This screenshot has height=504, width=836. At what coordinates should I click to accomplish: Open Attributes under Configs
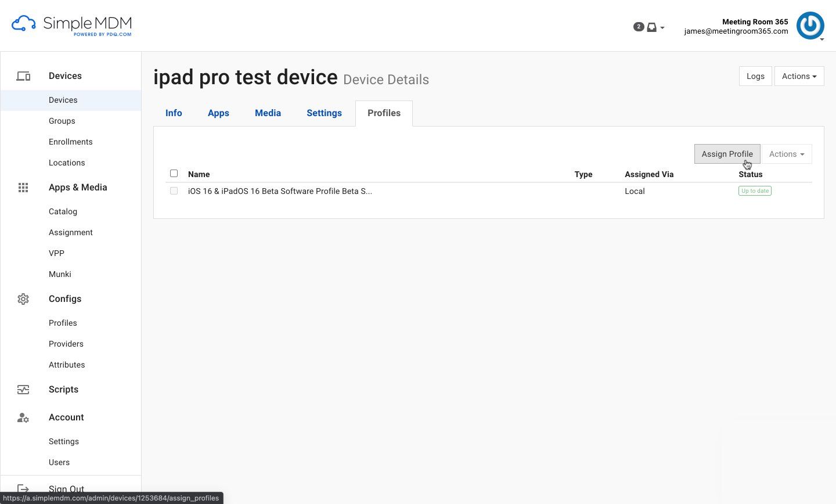[x=67, y=365]
